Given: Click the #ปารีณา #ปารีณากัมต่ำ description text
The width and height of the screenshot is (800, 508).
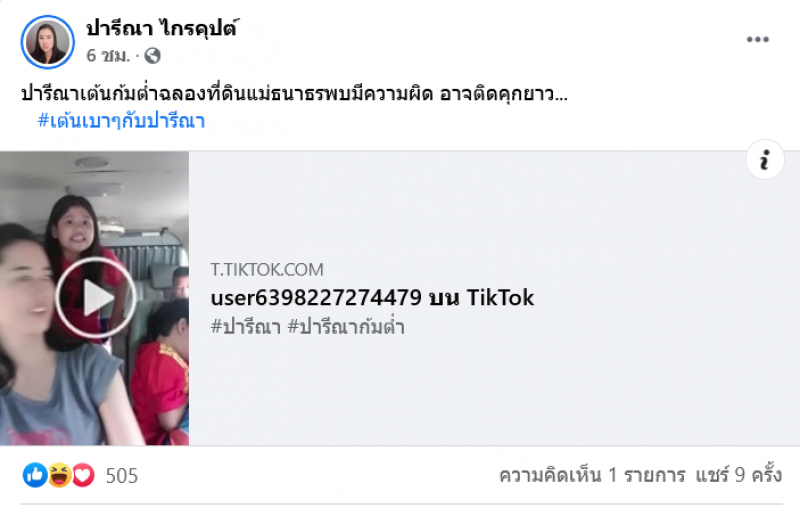Looking at the screenshot, I should (x=308, y=326).
